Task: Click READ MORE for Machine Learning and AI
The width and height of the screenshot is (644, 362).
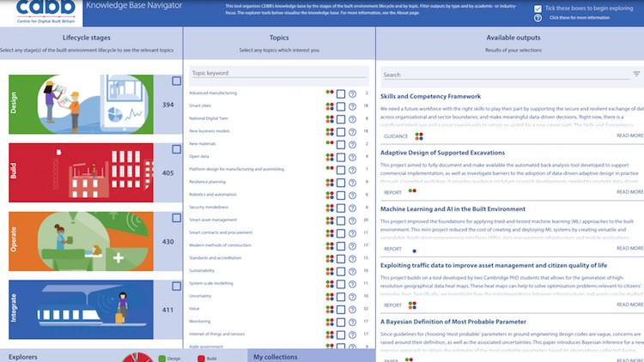Action: tap(629, 249)
